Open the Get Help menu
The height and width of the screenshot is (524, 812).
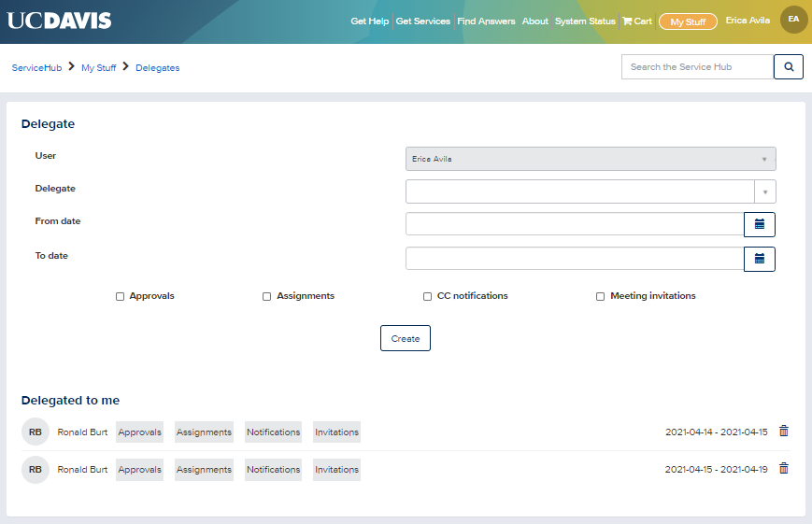(371, 21)
